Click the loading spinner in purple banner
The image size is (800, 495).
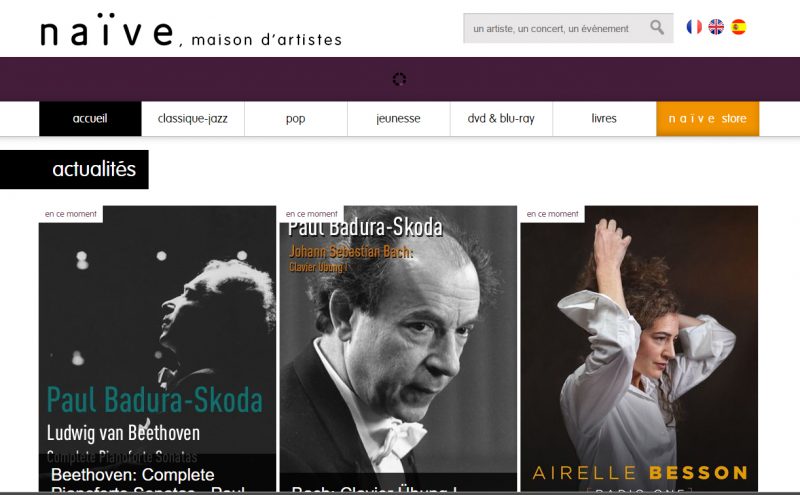point(399,79)
